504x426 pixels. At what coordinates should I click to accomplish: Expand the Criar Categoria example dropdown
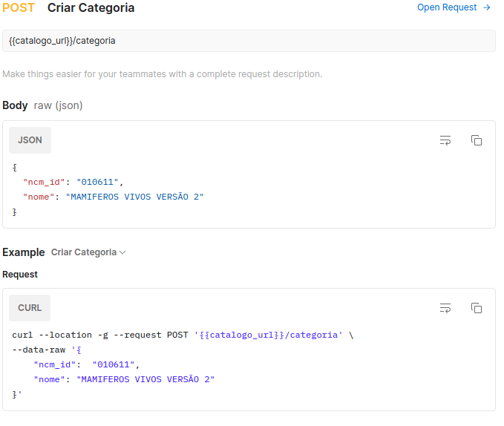click(x=88, y=252)
